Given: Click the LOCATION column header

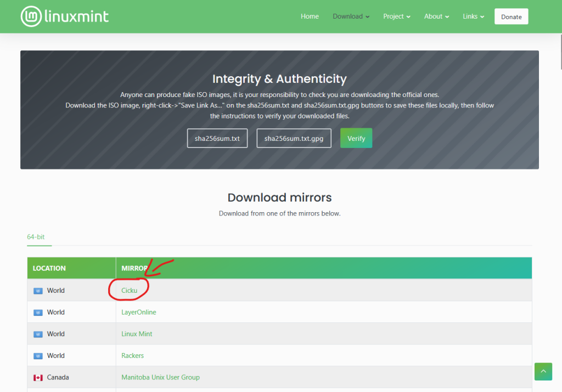Looking at the screenshot, I should tap(72, 268).
